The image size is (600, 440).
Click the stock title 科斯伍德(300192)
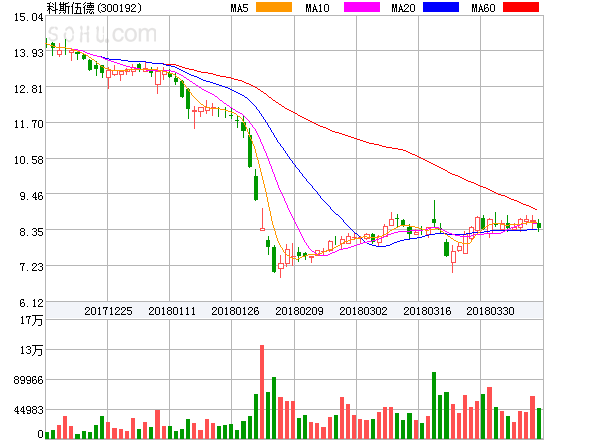[x=94, y=8]
